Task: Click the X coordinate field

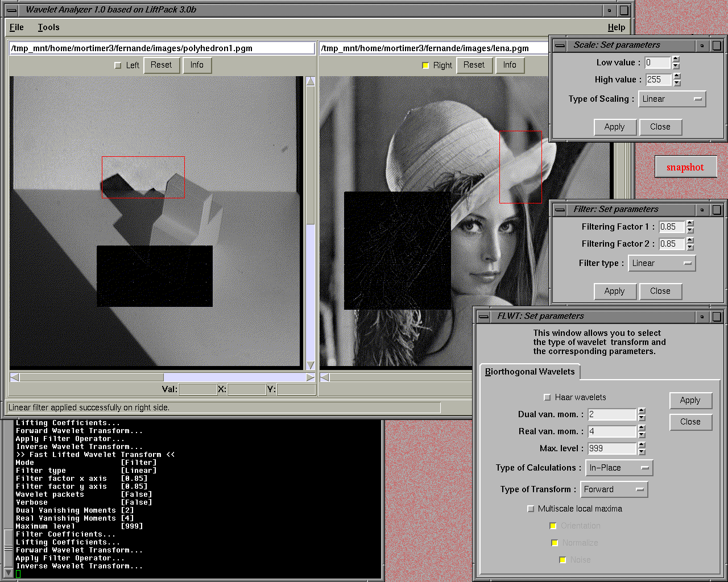Action: (x=246, y=389)
